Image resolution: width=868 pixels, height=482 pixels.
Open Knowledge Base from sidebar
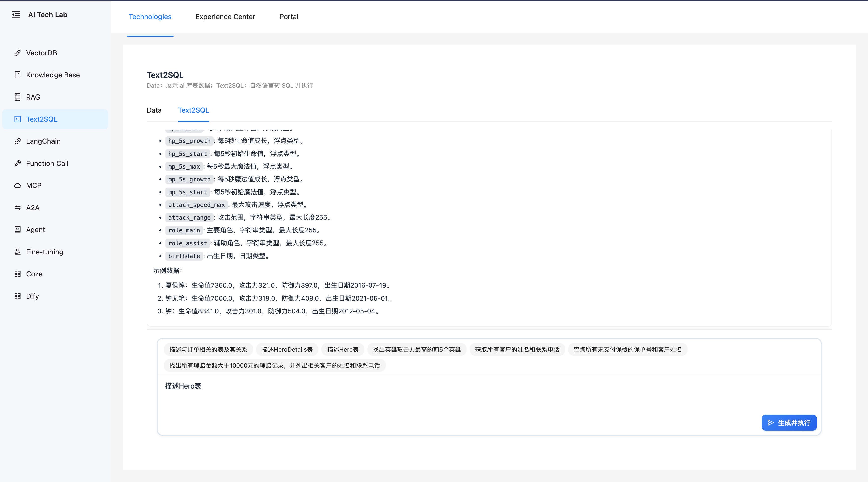pos(55,75)
